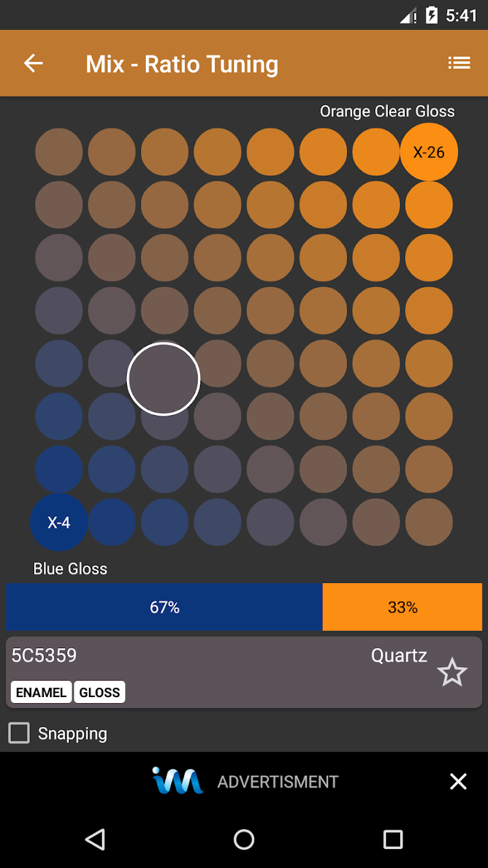Favorite the Quartz color with star
This screenshot has width=488, height=868.
pos(452,672)
